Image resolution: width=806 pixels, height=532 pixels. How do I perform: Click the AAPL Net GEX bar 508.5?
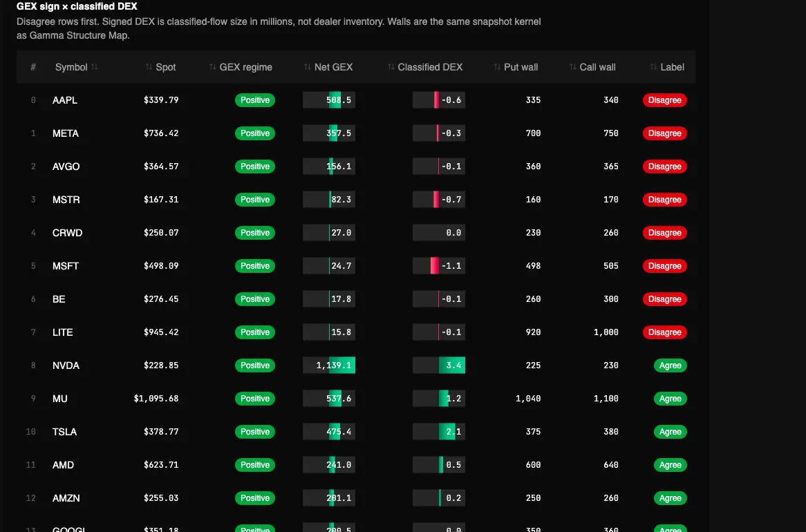(329, 100)
